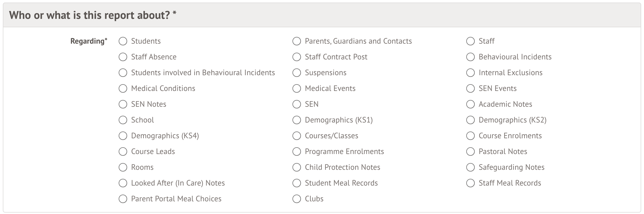The image size is (644, 214).
Task: Select Parent Portal Meal Choices
Action: point(123,199)
